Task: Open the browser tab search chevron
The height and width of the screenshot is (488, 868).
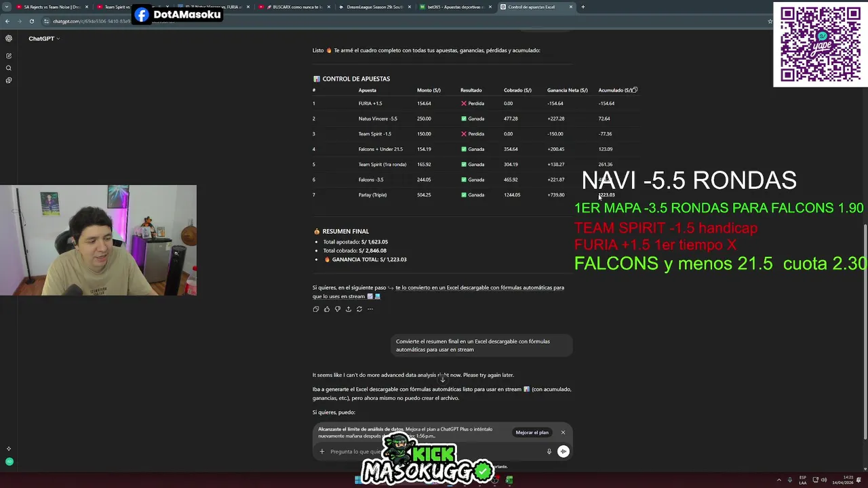Action: (x=7, y=7)
